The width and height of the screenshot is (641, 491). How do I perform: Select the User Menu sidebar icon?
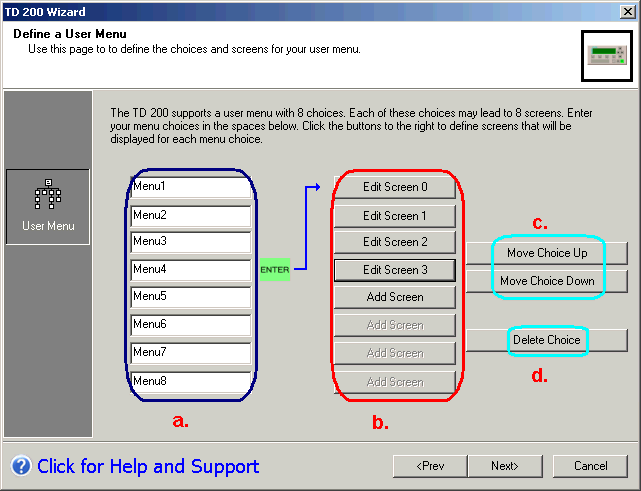click(x=48, y=207)
